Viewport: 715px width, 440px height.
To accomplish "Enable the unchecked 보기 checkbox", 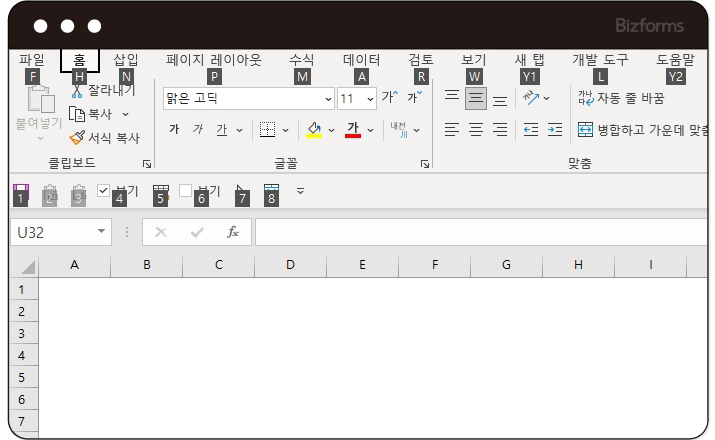I will coord(185,190).
